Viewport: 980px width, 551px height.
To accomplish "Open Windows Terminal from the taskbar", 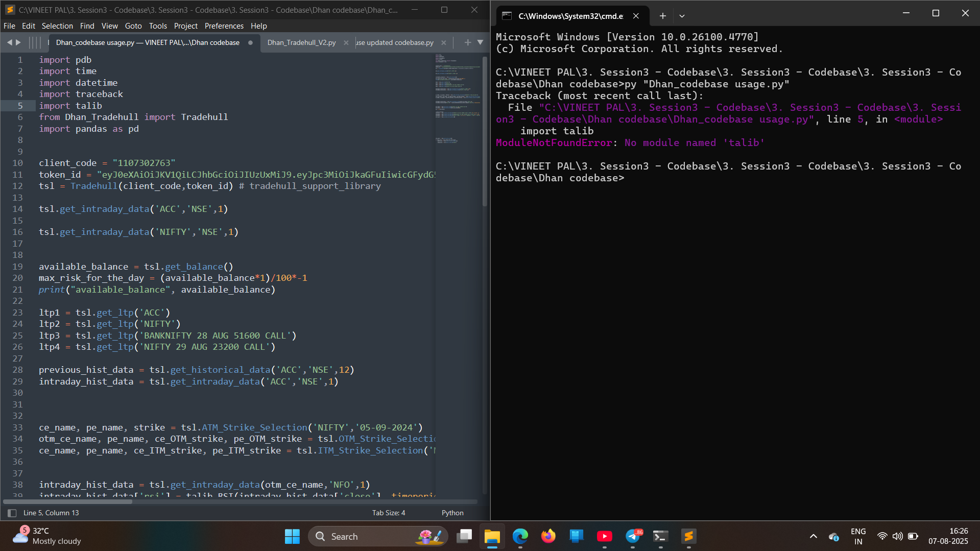I will [660, 536].
